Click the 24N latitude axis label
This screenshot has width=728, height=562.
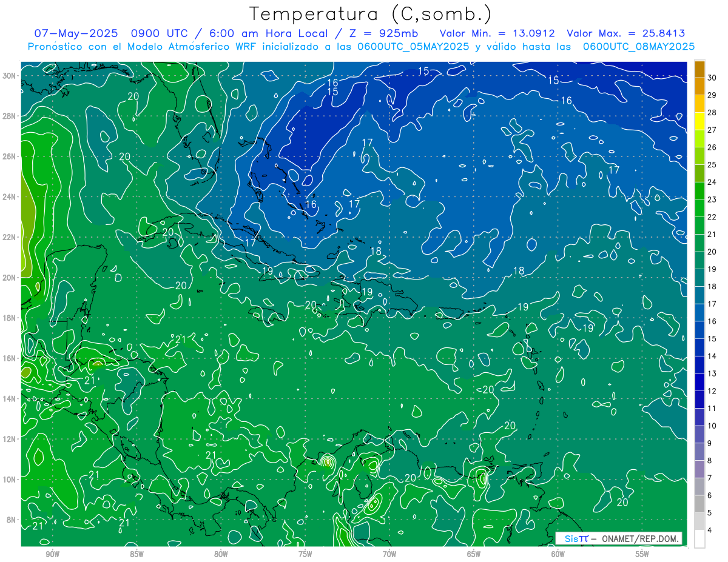[x=10, y=196]
